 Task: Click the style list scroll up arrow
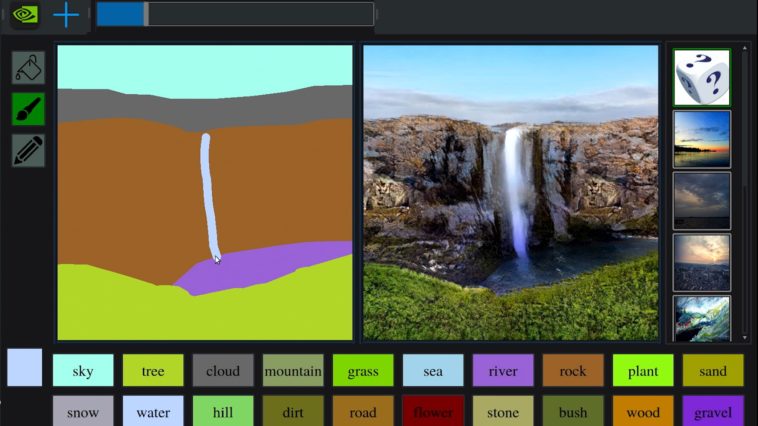(744, 48)
